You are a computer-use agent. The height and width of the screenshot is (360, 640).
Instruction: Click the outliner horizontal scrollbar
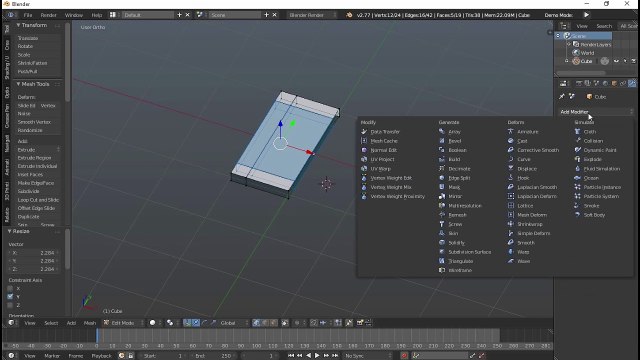(x=581, y=73)
